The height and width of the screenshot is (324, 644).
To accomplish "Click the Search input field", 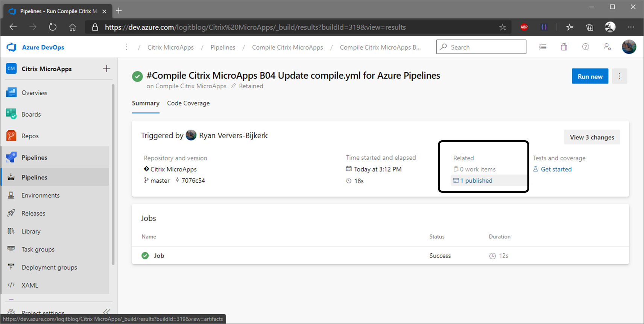I will coord(481,47).
